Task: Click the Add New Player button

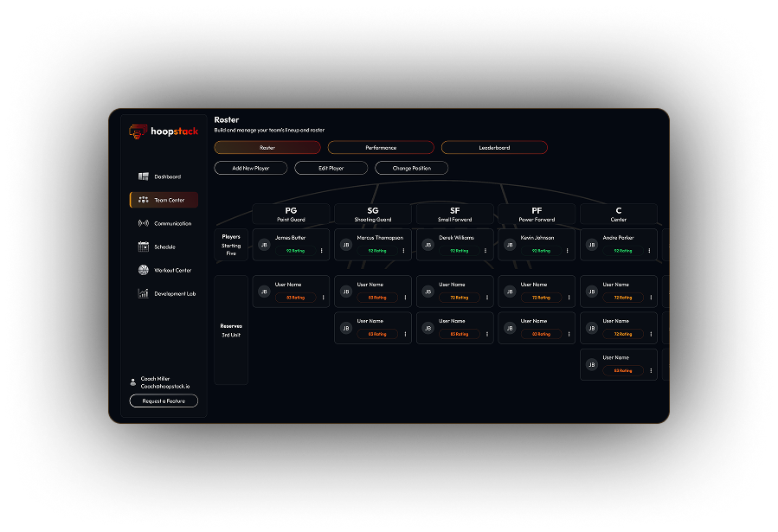Action: click(x=251, y=168)
